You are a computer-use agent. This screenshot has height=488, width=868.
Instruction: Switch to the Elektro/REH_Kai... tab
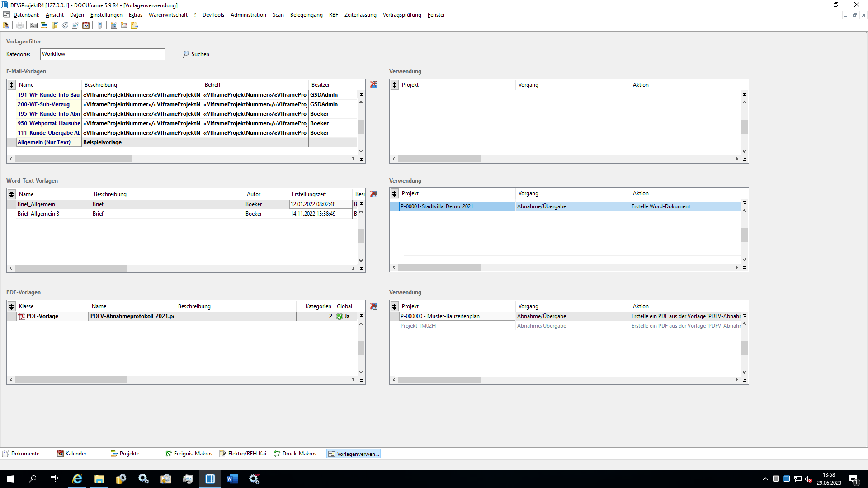(245, 454)
